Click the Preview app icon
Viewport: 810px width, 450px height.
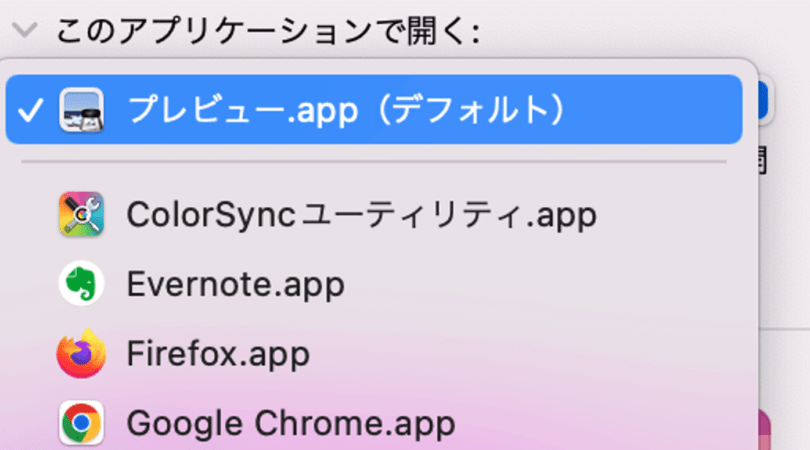coord(80,109)
